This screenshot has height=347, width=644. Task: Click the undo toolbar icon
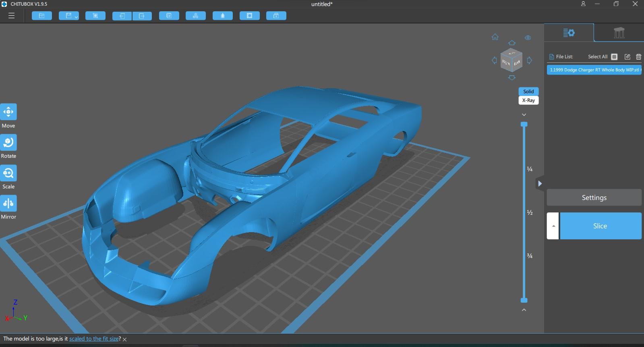122,16
